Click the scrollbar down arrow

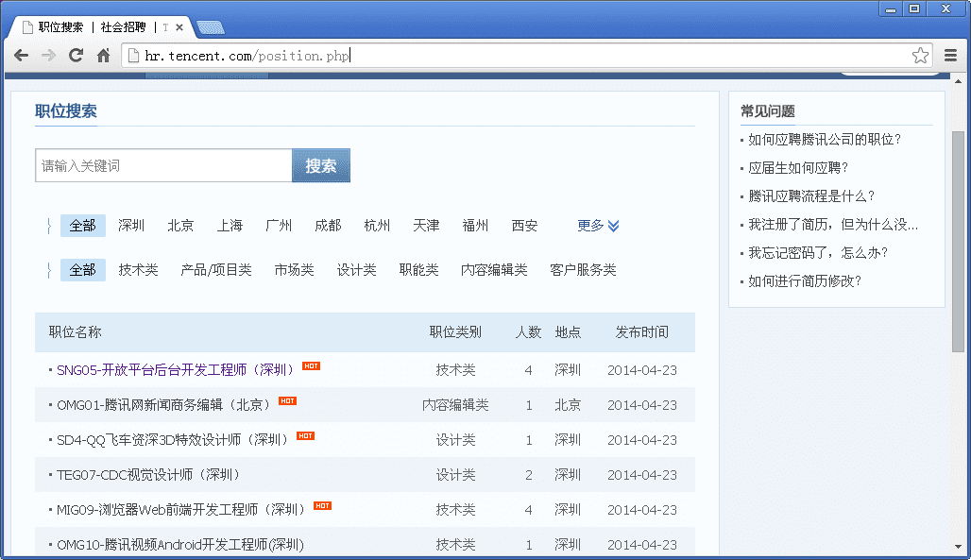(x=958, y=547)
